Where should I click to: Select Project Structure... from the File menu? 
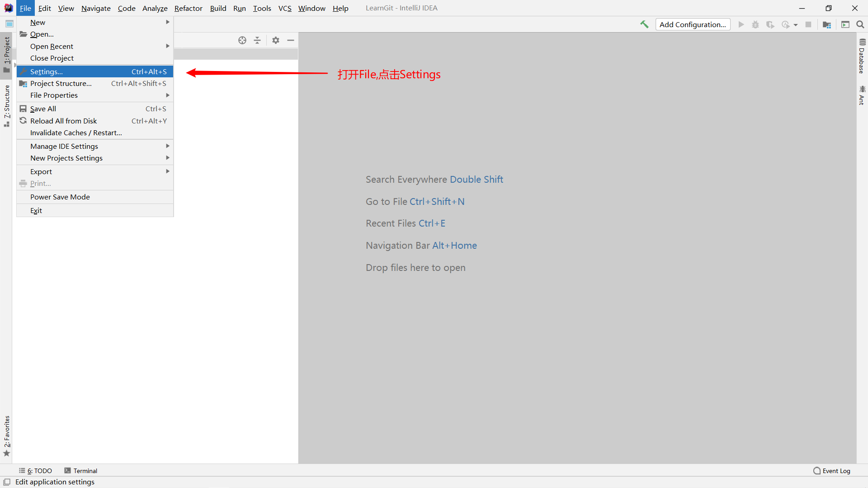[95, 84]
